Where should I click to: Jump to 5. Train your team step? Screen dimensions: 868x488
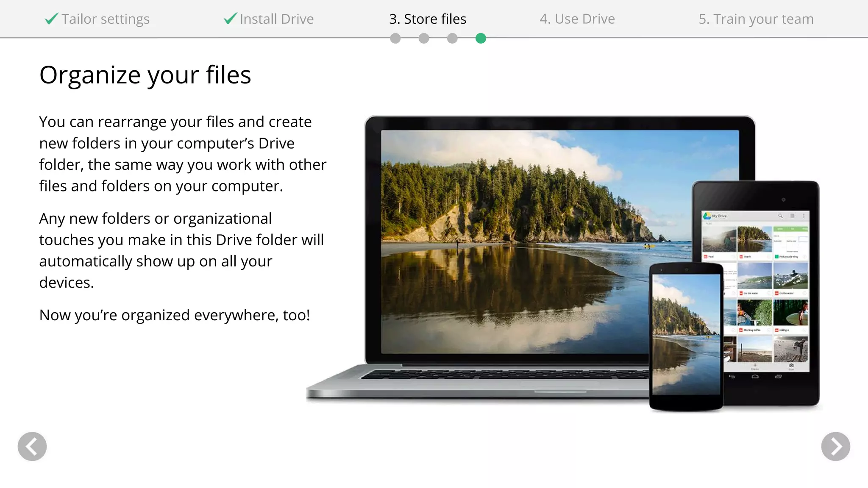tap(756, 19)
